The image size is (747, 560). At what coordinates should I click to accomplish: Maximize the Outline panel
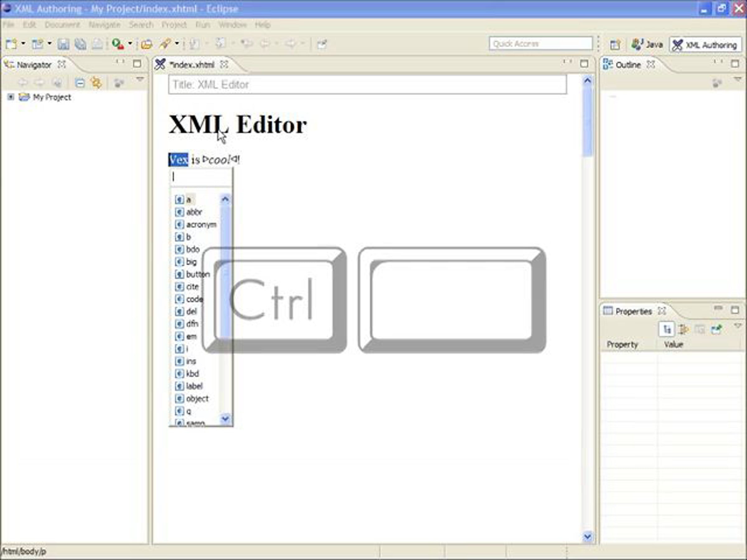click(735, 64)
